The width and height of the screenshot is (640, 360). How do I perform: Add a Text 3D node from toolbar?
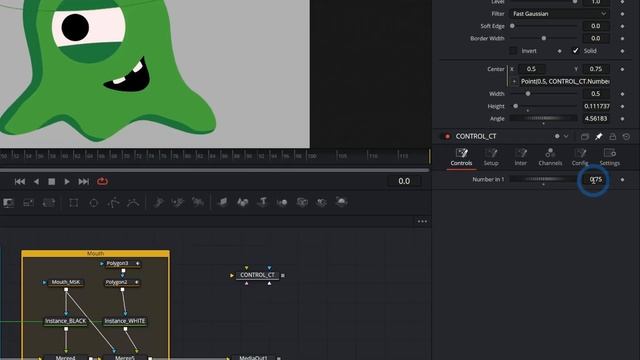[x=262, y=202]
